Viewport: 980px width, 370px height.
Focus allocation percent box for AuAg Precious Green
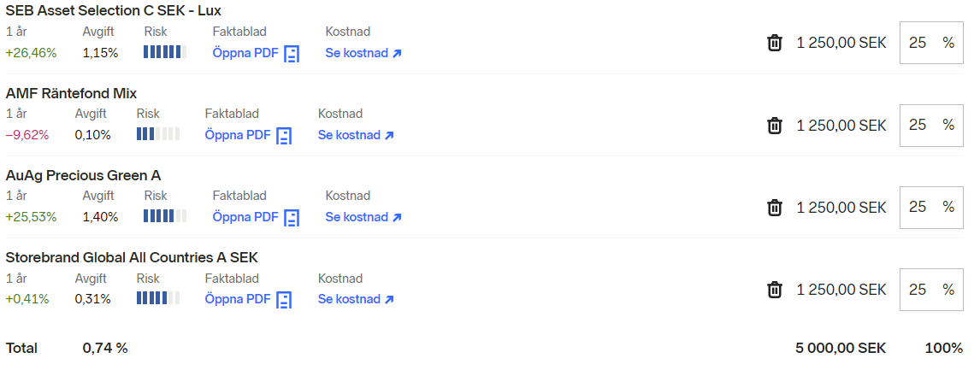[x=920, y=207]
